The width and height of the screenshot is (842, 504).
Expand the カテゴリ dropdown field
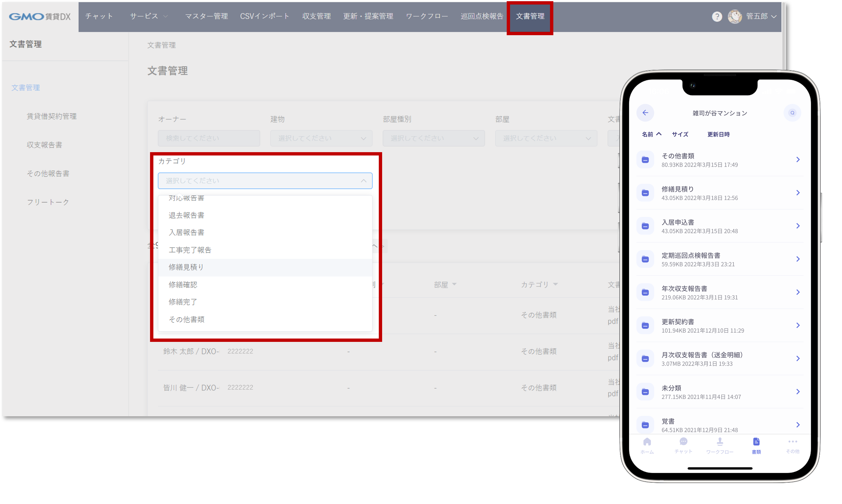[265, 181]
